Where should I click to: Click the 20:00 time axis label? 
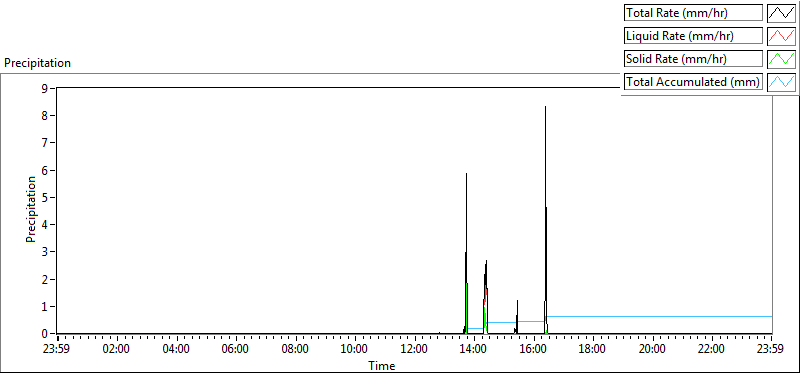pos(653,350)
